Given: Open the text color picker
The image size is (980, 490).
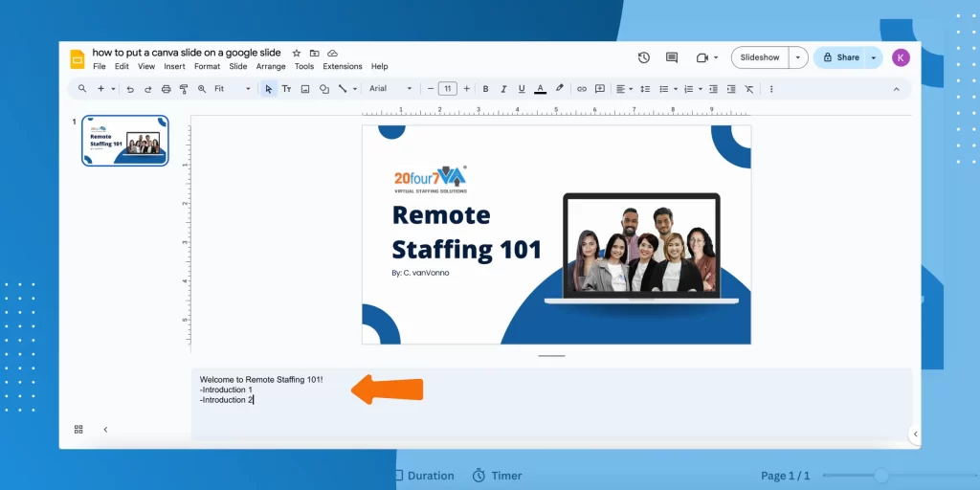Looking at the screenshot, I should tap(540, 89).
